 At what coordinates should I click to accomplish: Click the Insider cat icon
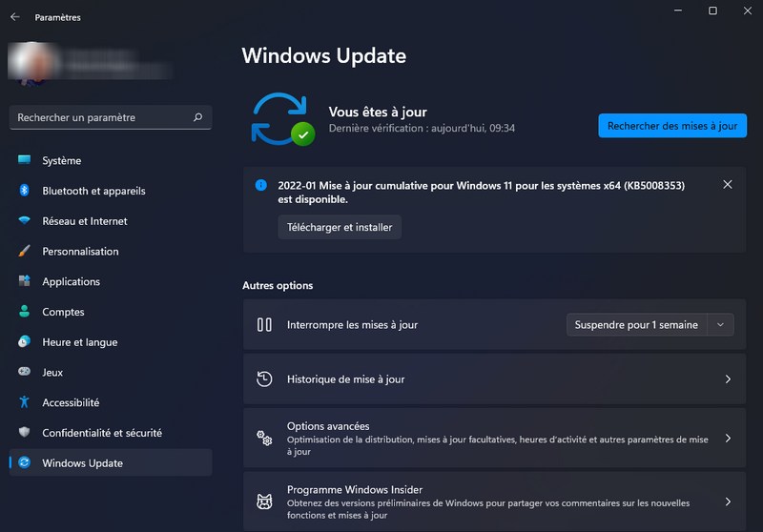[264, 501]
